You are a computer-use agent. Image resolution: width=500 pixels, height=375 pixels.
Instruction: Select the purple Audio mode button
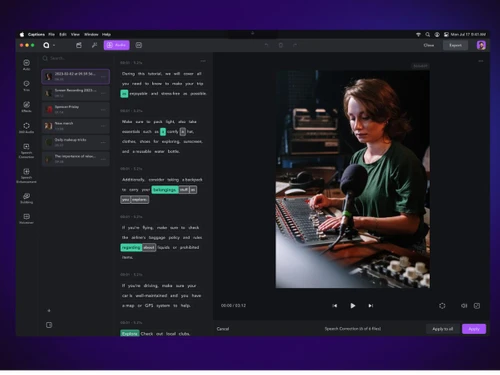(116, 45)
